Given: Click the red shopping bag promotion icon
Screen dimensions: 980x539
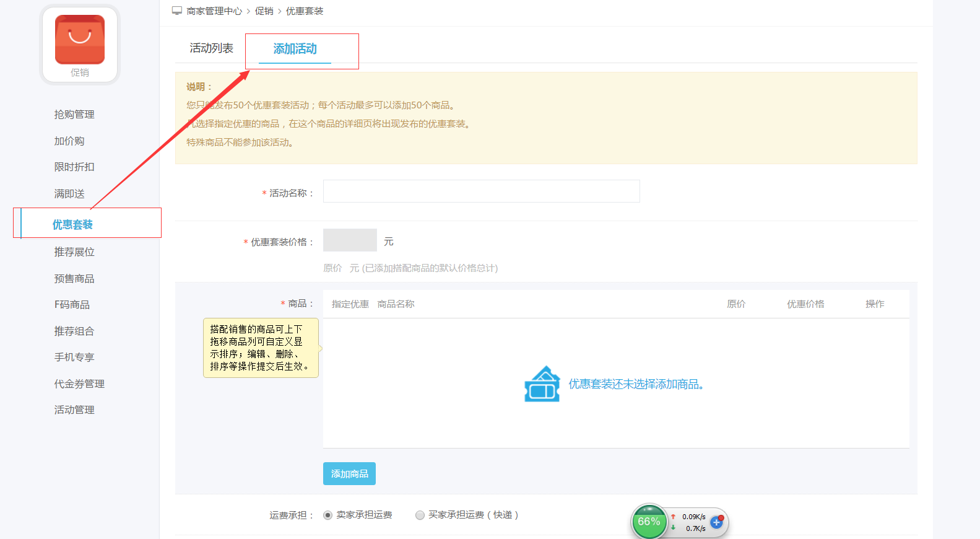Looking at the screenshot, I should point(80,40).
